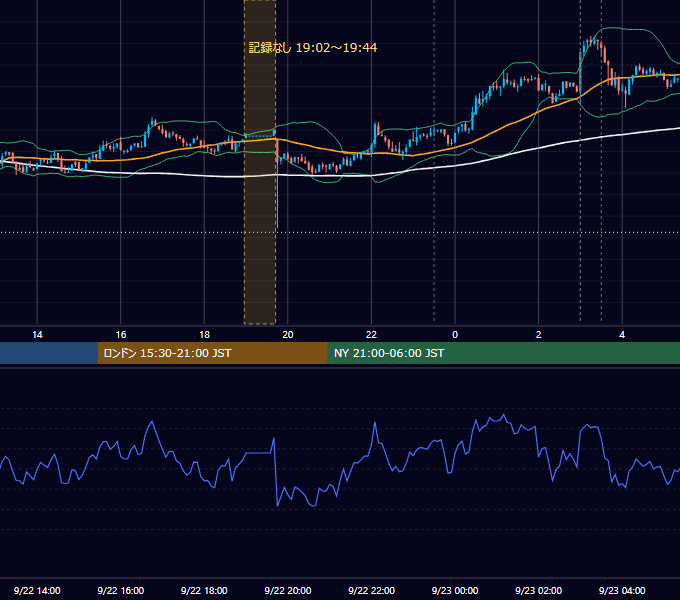
Task: Click the hour label 16 on price axis
Action: 121,335
